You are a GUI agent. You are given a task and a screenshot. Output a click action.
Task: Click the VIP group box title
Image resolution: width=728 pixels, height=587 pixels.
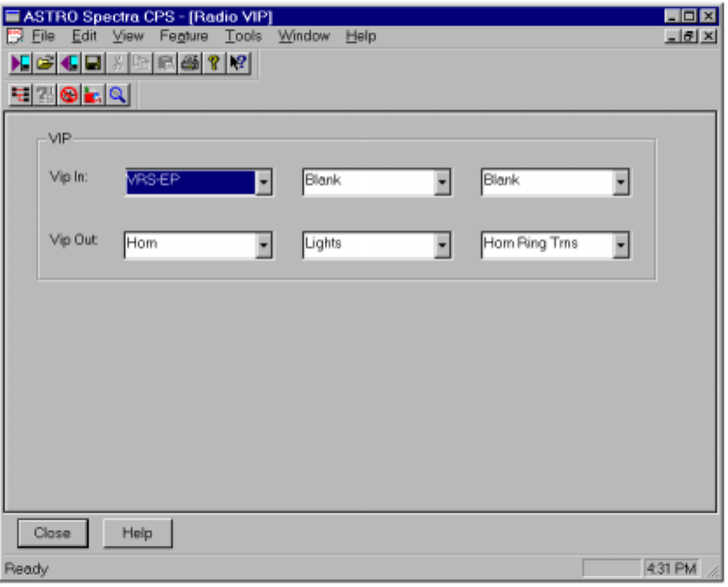[60, 138]
